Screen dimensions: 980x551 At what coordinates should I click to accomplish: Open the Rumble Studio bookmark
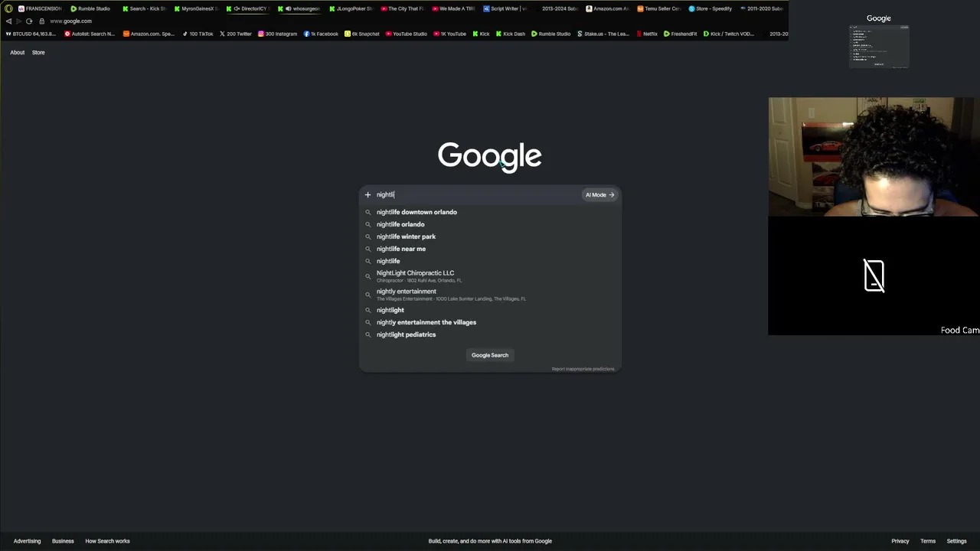[x=551, y=34]
